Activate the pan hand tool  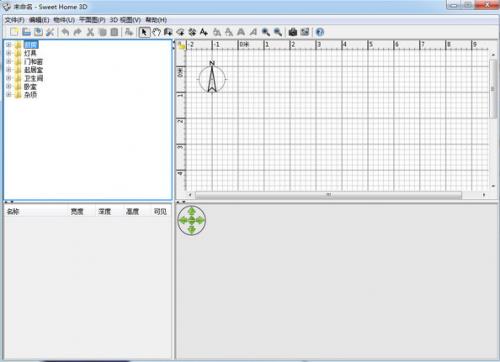coord(156,32)
